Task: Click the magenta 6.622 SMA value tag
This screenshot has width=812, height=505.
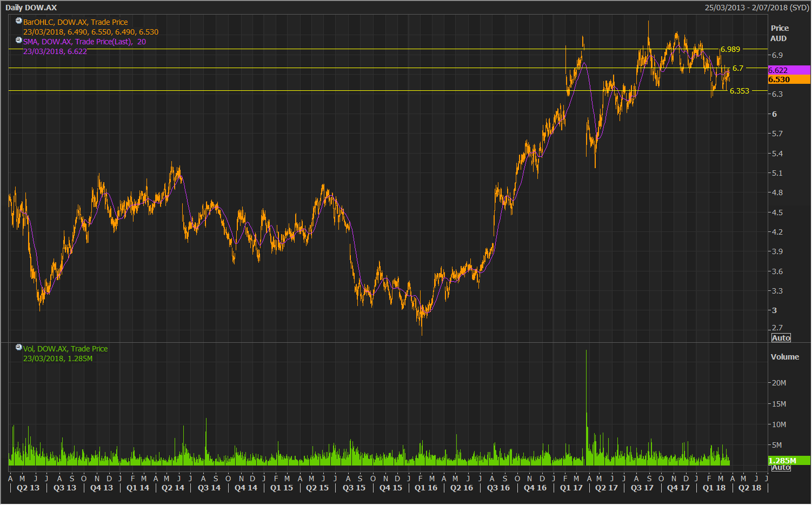Action: tap(789, 70)
